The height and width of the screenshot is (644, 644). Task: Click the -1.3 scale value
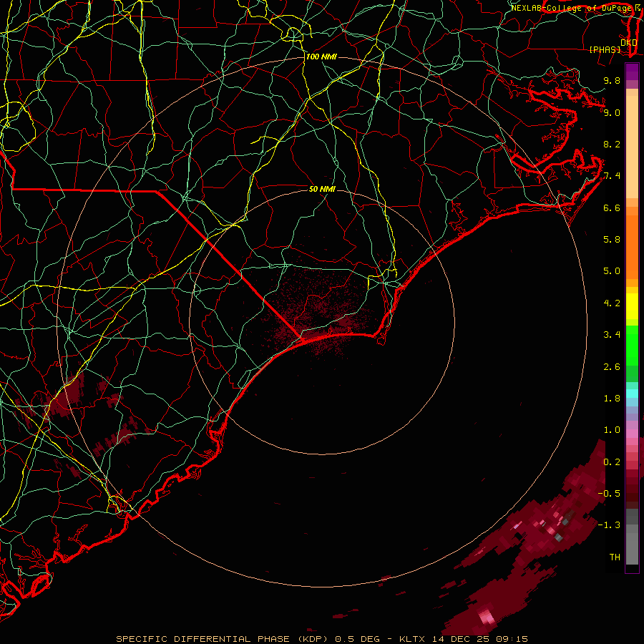(x=610, y=526)
